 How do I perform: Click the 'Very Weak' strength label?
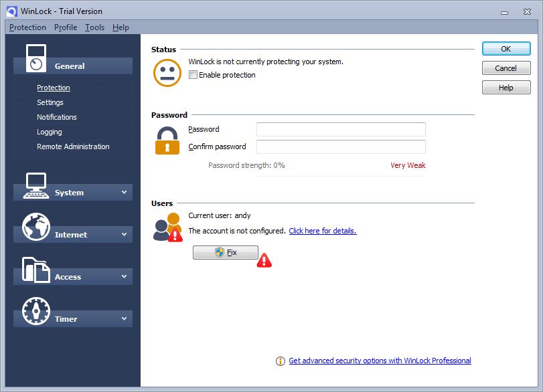click(408, 165)
